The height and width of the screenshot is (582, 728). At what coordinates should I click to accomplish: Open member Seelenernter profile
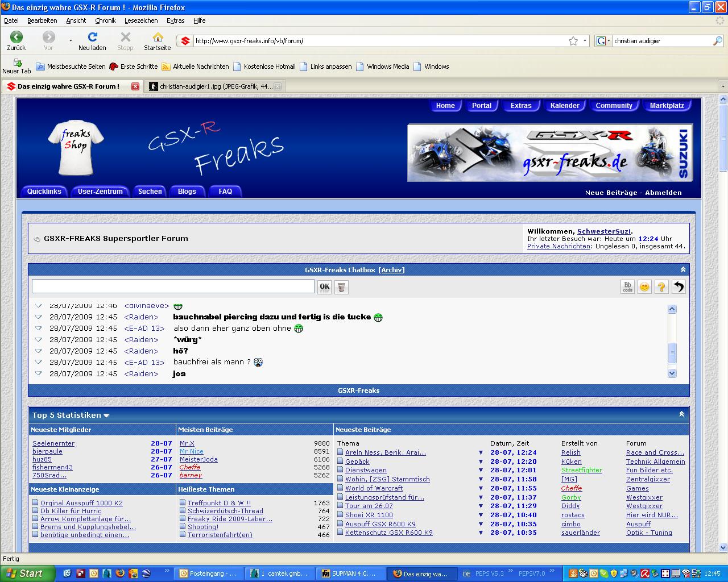coord(53,443)
